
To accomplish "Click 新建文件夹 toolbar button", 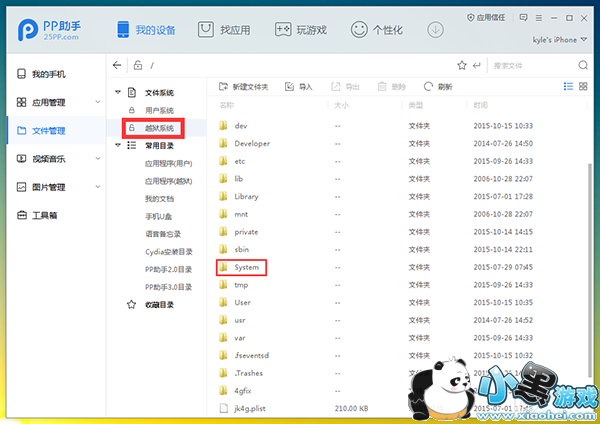I will [x=243, y=87].
